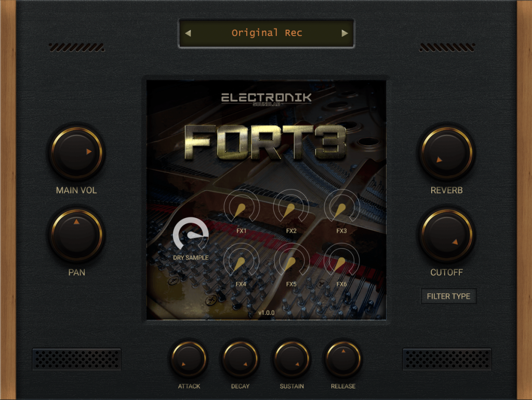This screenshot has height=400, width=532.
Task: Click the Original Rec preset name display
Action: click(267, 33)
